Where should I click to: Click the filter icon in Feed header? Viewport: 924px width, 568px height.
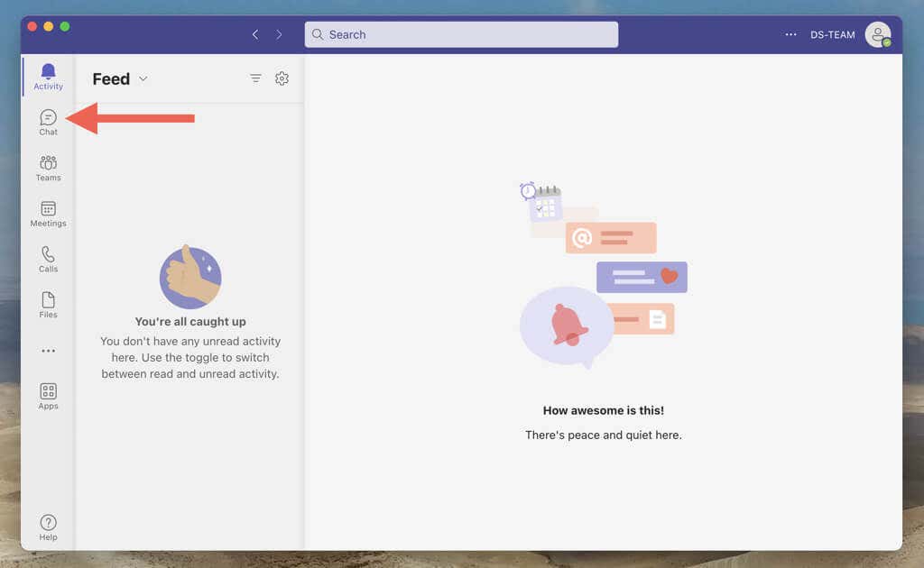255,78
